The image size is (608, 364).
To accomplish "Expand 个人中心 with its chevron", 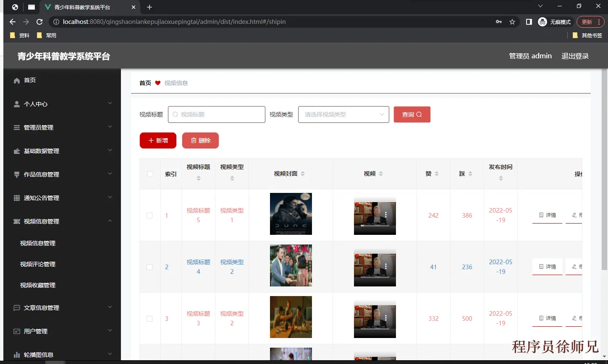I will 110,103.
